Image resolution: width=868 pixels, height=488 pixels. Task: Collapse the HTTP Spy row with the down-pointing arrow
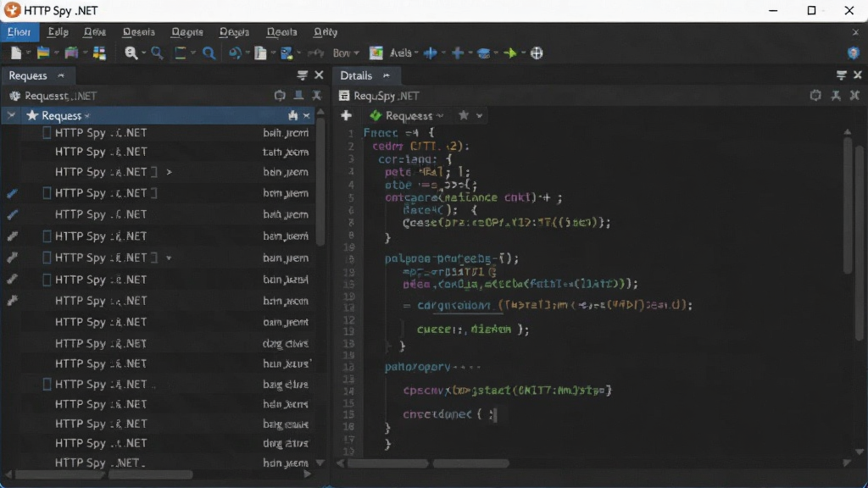click(x=169, y=258)
